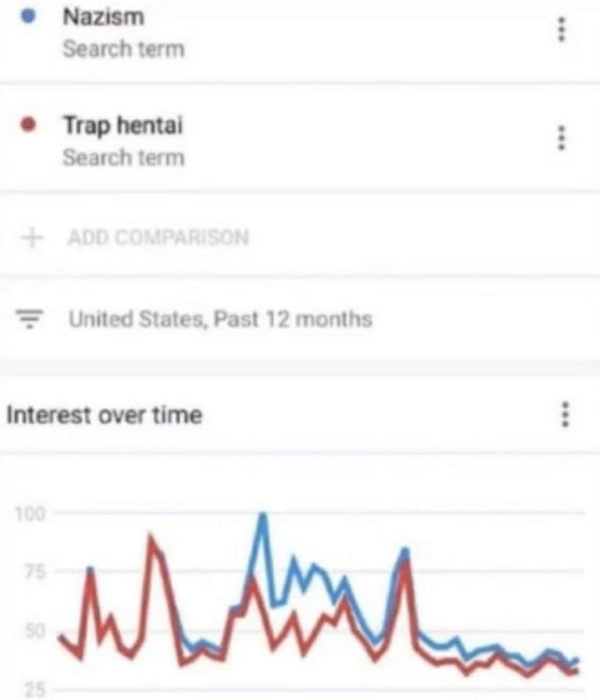
Task: Click the blue dot beside Nazism
Action: (27, 16)
